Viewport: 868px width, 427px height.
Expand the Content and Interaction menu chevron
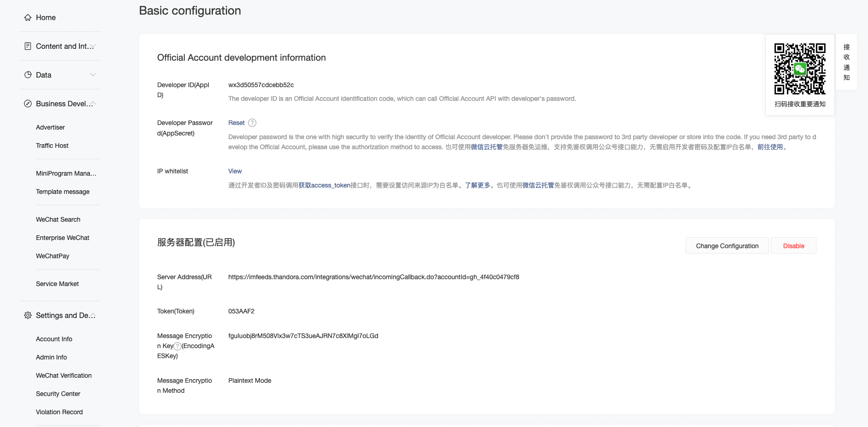pos(93,46)
